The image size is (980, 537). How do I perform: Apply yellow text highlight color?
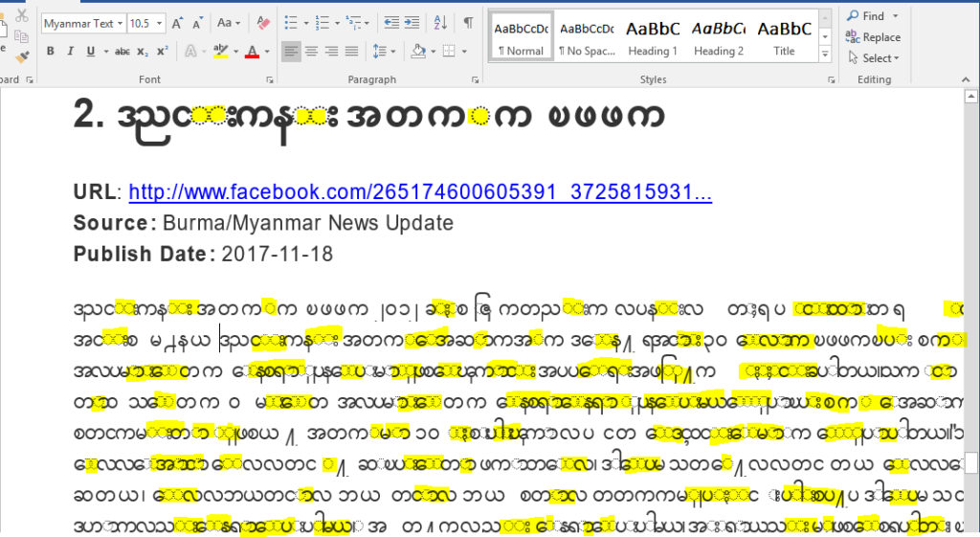click(x=221, y=52)
